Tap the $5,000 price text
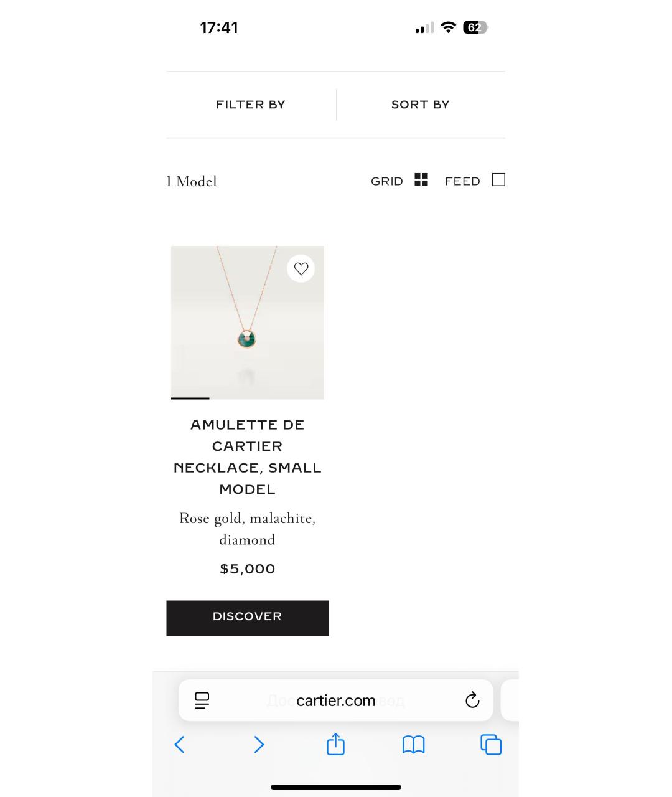672x797 pixels. (247, 568)
